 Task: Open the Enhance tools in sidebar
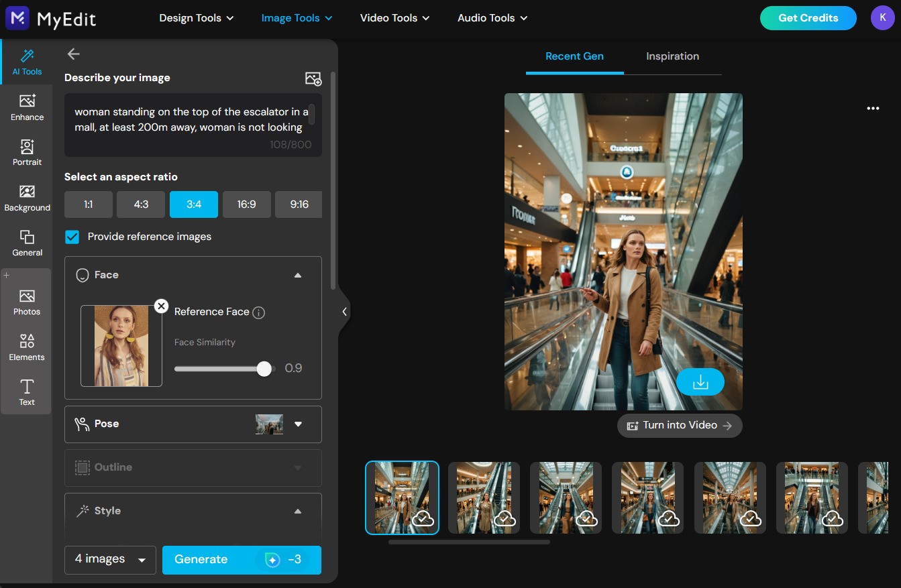[x=27, y=107]
